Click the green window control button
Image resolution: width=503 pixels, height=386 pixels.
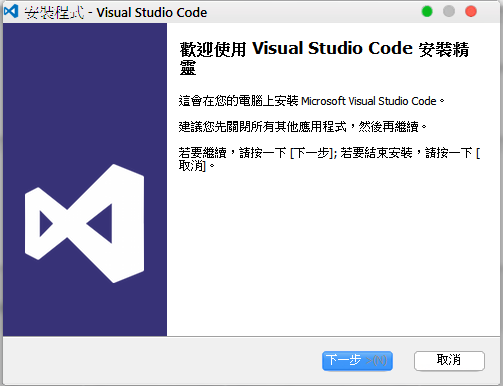427,11
